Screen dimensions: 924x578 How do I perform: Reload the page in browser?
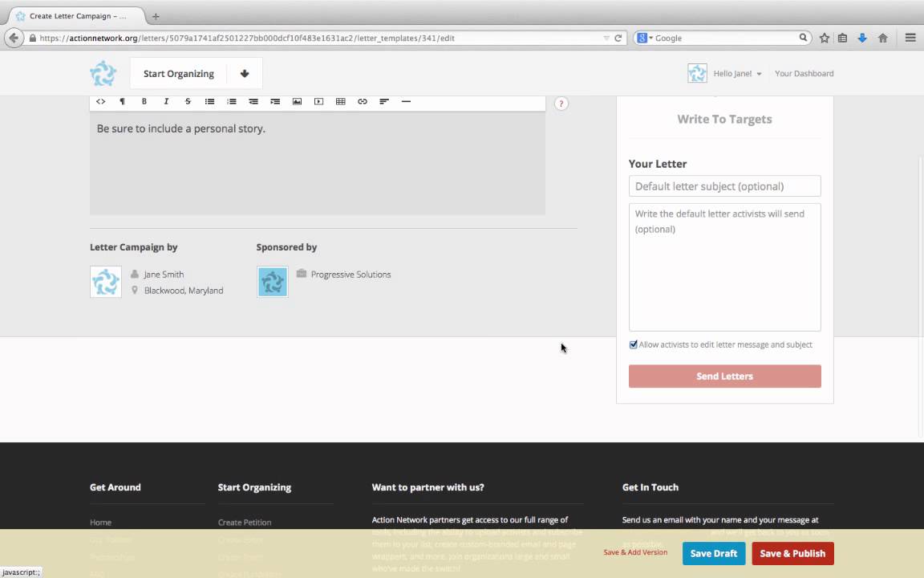point(618,38)
